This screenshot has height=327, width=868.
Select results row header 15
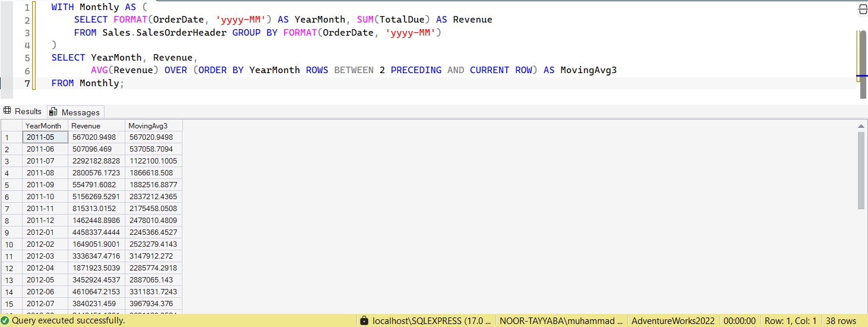pos(11,304)
